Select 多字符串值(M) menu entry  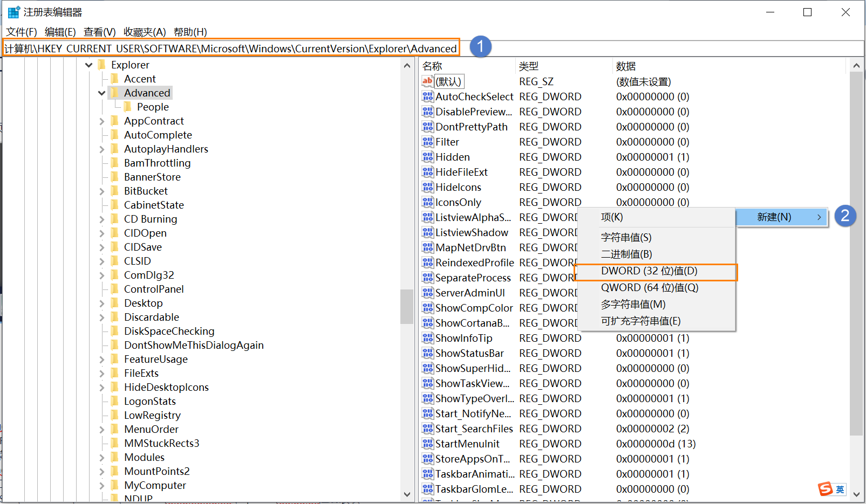(656, 305)
